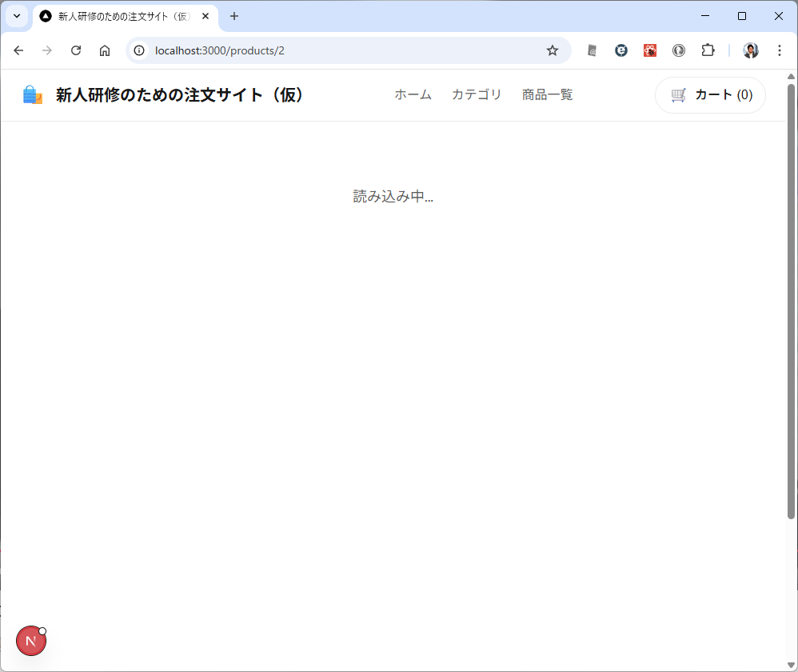The height and width of the screenshot is (672, 798).
Task: Open the Chrome profile avatar
Action: tap(750, 50)
